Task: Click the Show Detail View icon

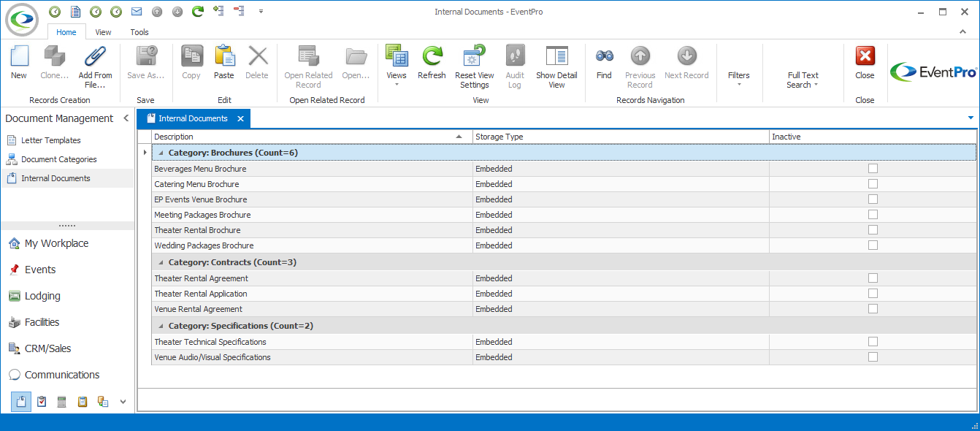Action: [556, 56]
